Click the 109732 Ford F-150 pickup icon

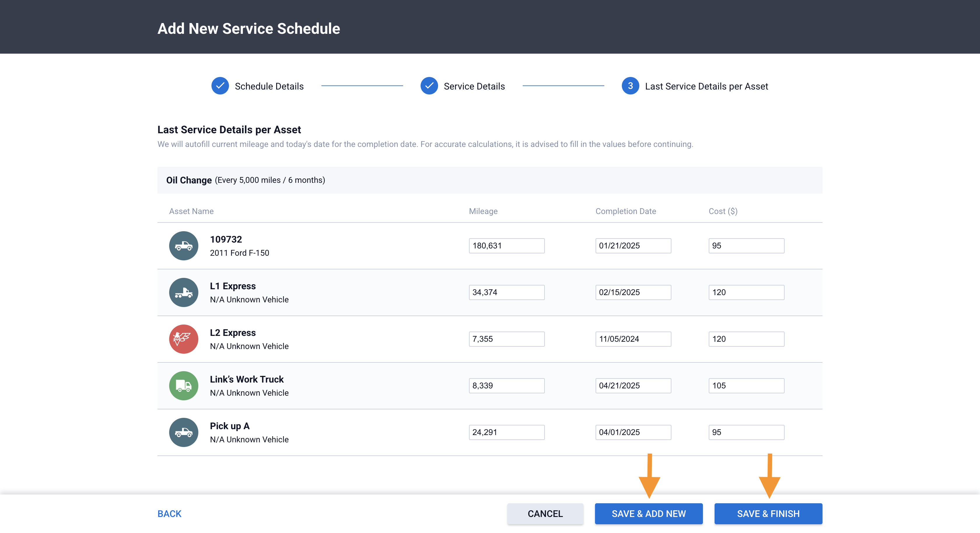tap(183, 246)
